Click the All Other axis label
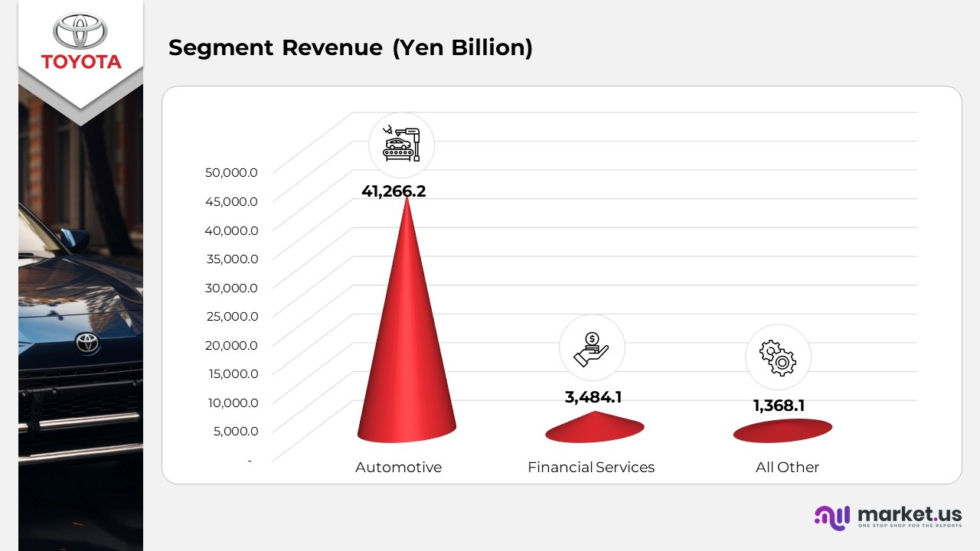This screenshot has width=980, height=551. (787, 467)
